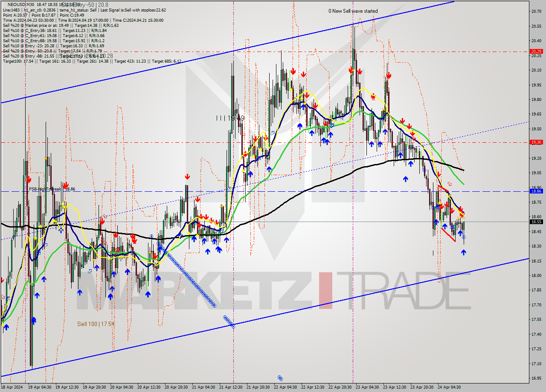Select the 18.00 price axis label
This screenshot has width=546, height=392.
536,276
